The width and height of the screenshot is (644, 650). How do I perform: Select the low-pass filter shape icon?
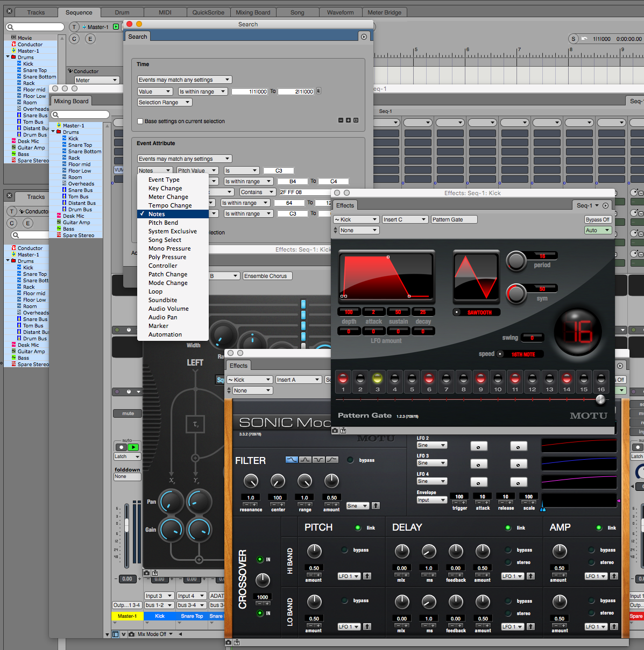(x=292, y=460)
